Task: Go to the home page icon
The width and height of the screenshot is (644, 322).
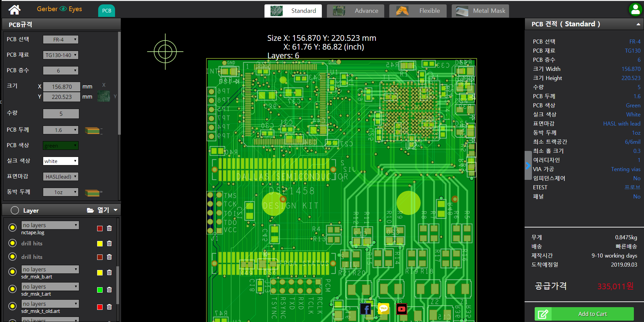Action: pos(14,10)
